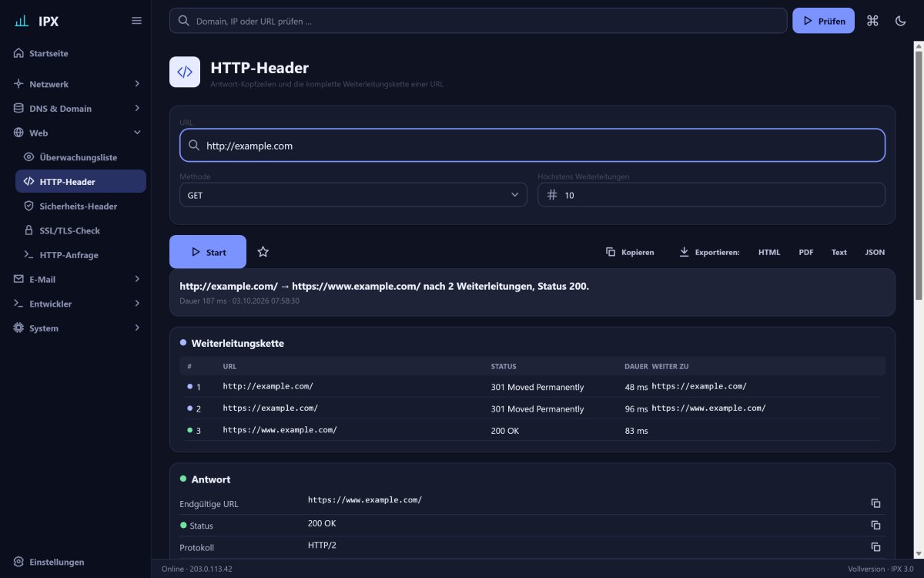This screenshot has width=924, height=578.
Task: Copy the Status 200 OK value
Action: point(875,525)
